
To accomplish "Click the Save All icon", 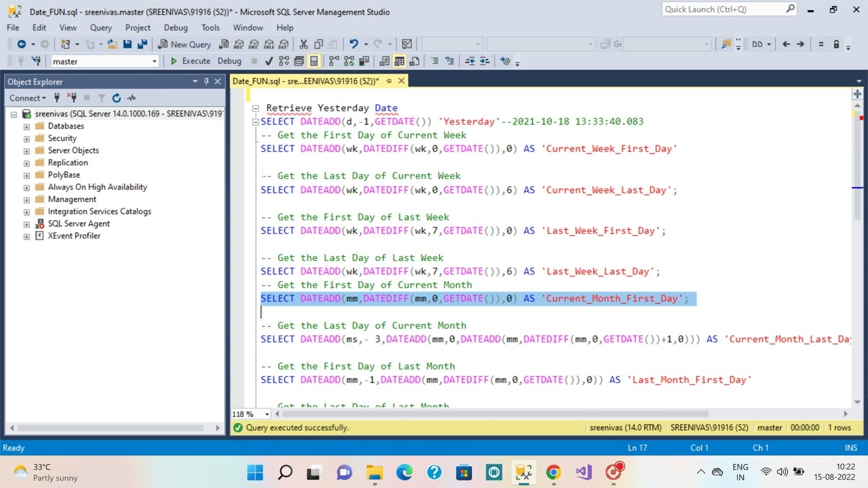I will 142,44.
